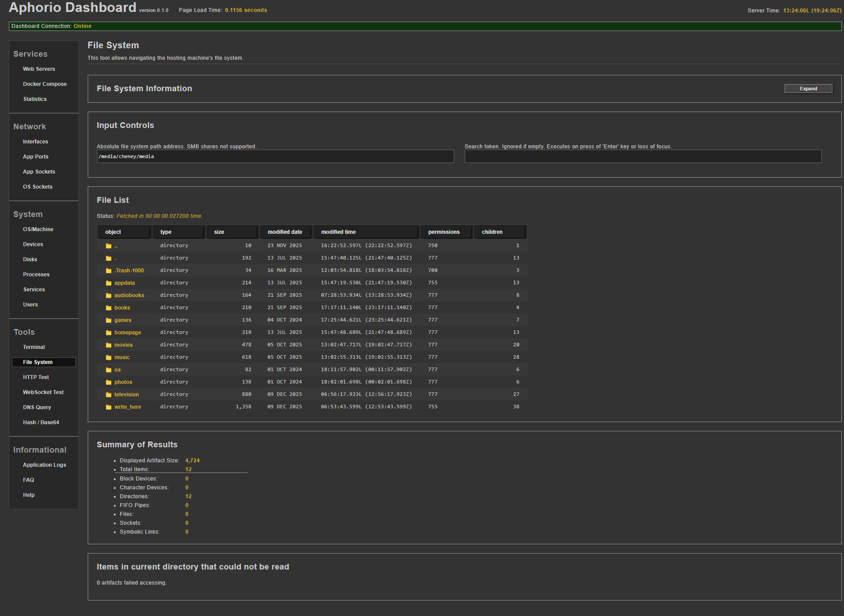Open the homepage directory link
The image size is (844, 616).
[x=128, y=333]
